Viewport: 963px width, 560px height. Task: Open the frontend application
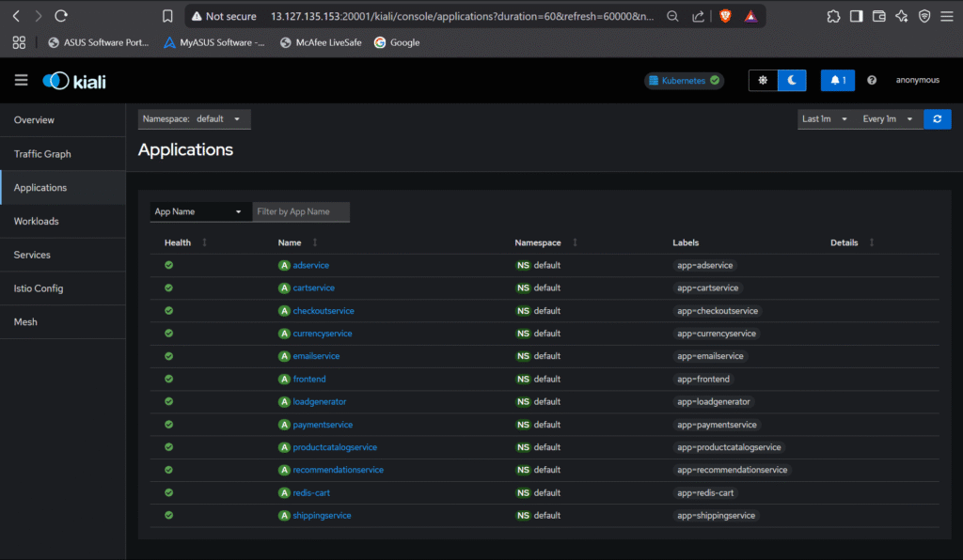309,379
